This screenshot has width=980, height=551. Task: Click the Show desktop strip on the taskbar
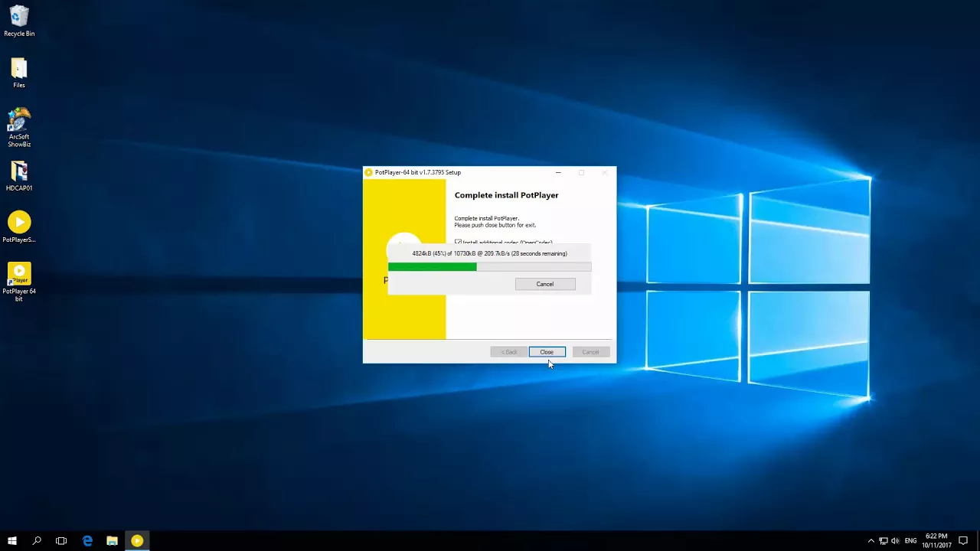point(978,541)
